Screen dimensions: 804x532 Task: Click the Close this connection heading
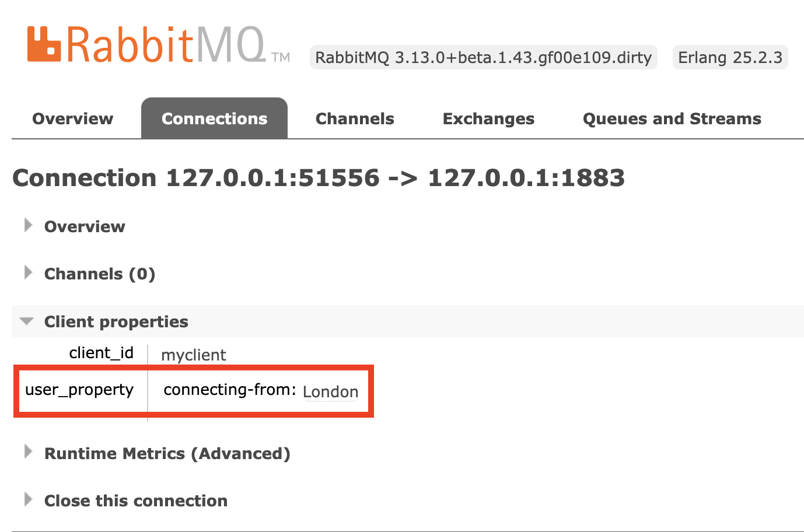tap(136, 501)
